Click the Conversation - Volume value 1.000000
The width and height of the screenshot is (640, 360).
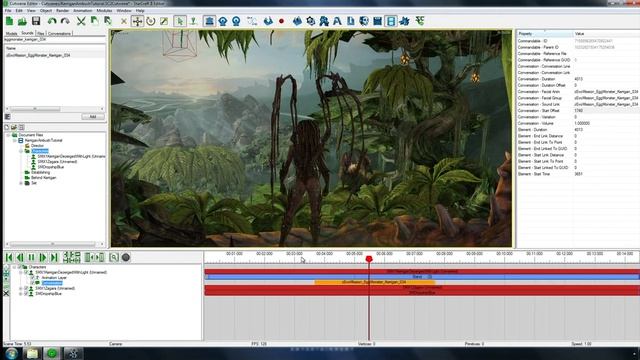(582, 123)
